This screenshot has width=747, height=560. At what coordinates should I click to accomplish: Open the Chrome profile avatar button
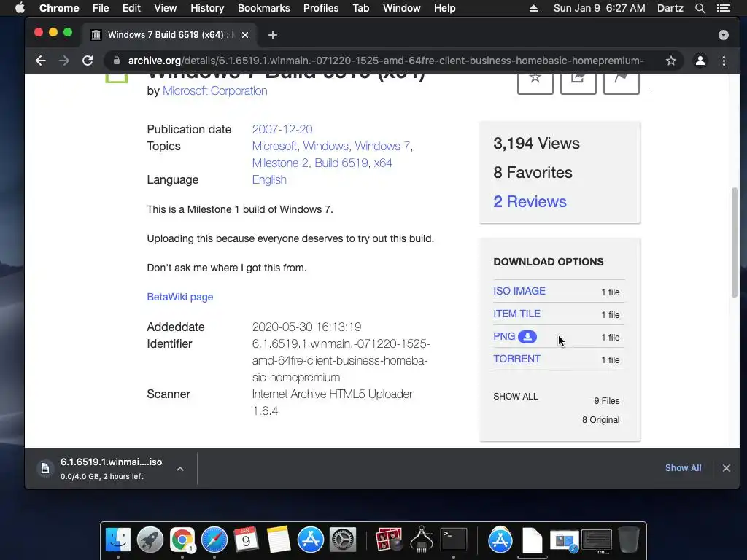[x=700, y=61]
